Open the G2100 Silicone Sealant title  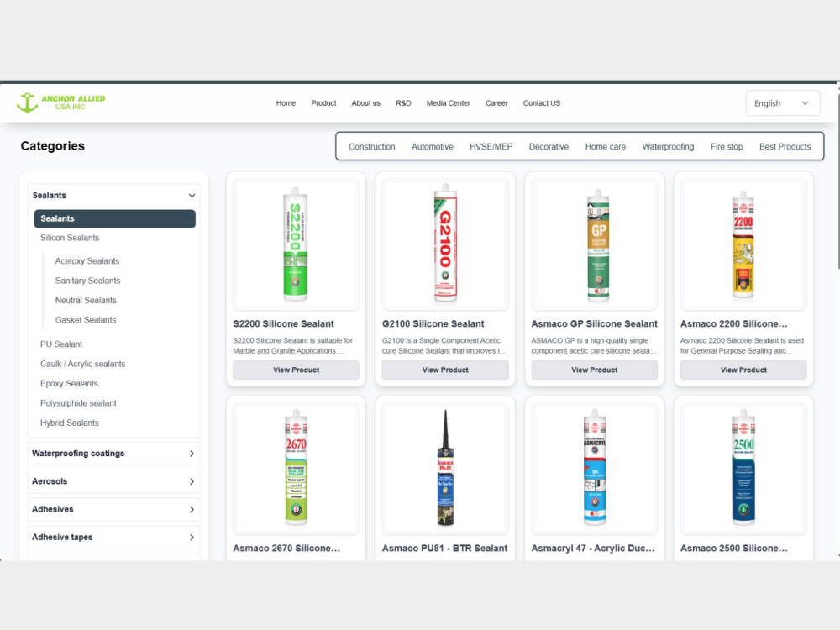[433, 323]
